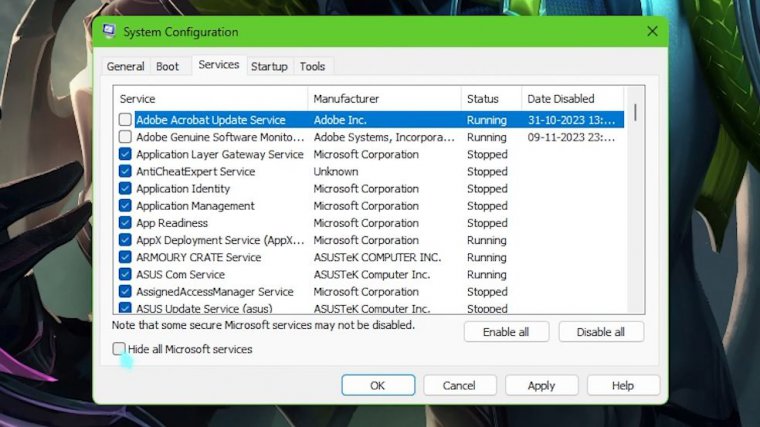Toggle Hide all Microsoft services checkbox

click(x=120, y=349)
